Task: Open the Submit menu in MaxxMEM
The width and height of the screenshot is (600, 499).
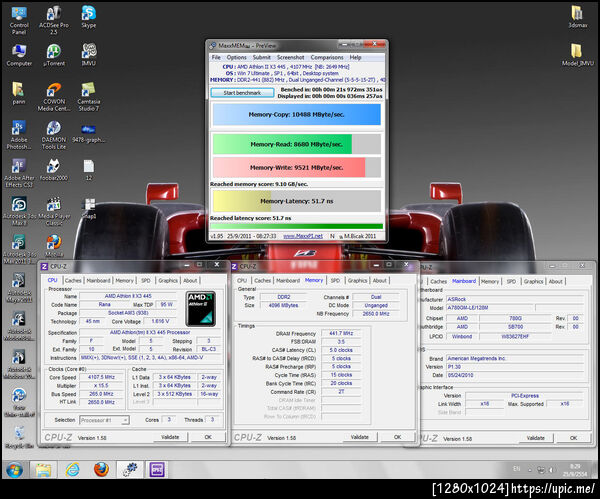Action: 262,57
